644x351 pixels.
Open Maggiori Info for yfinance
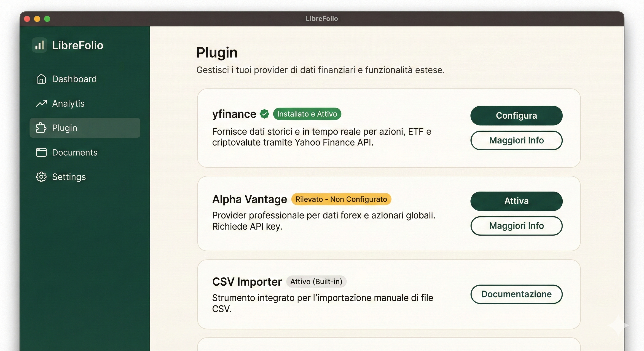point(516,140)
